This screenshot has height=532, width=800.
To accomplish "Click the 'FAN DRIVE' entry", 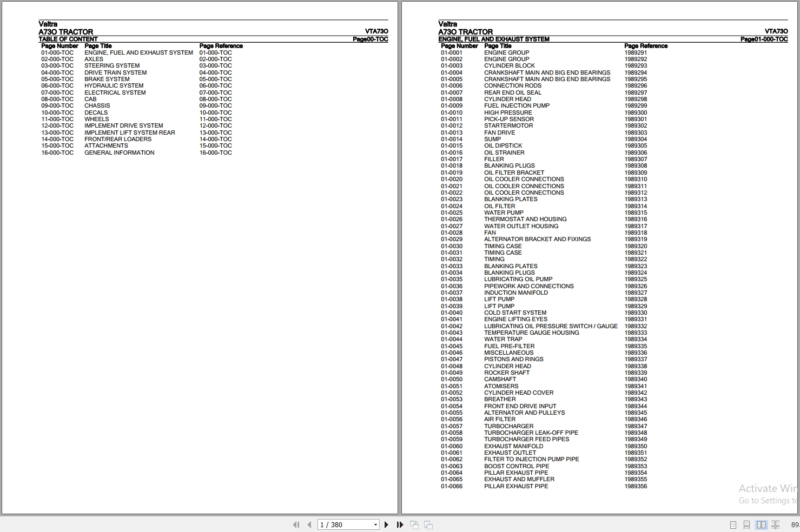I will pos(499,132).
